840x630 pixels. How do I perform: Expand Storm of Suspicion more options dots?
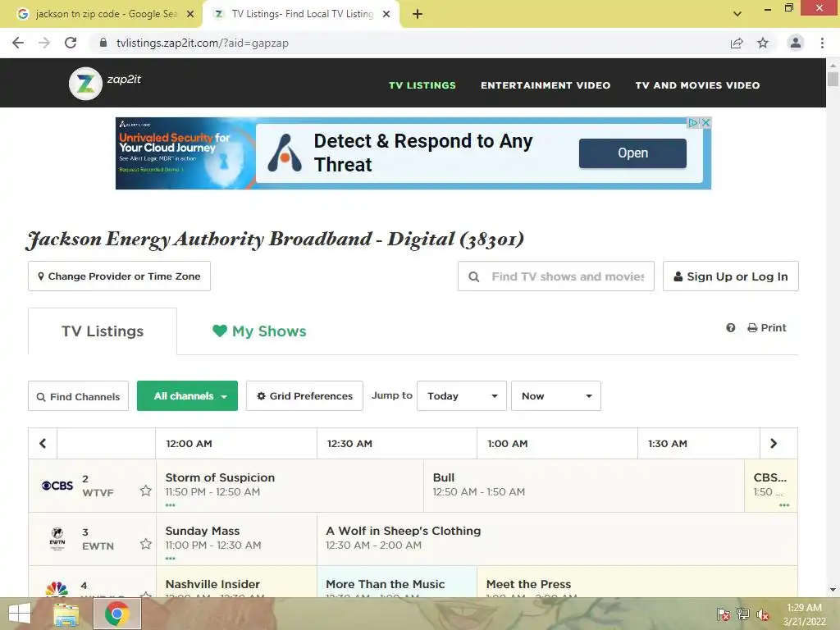pos(171,505)
